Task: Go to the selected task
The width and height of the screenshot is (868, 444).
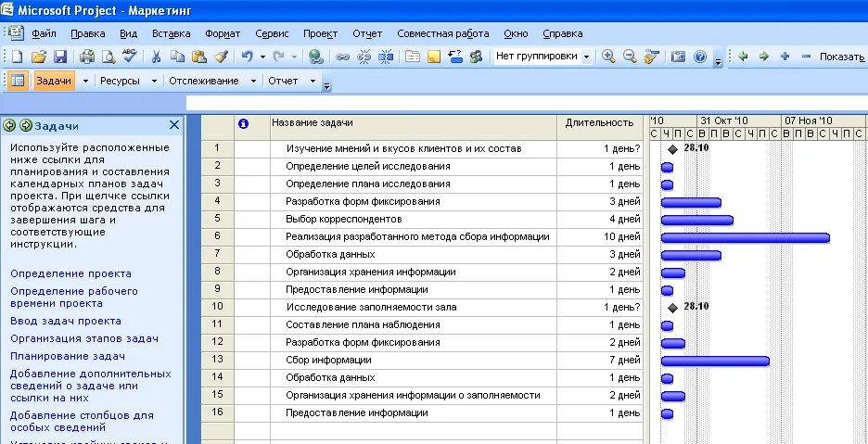Action: tap(651, 57)
